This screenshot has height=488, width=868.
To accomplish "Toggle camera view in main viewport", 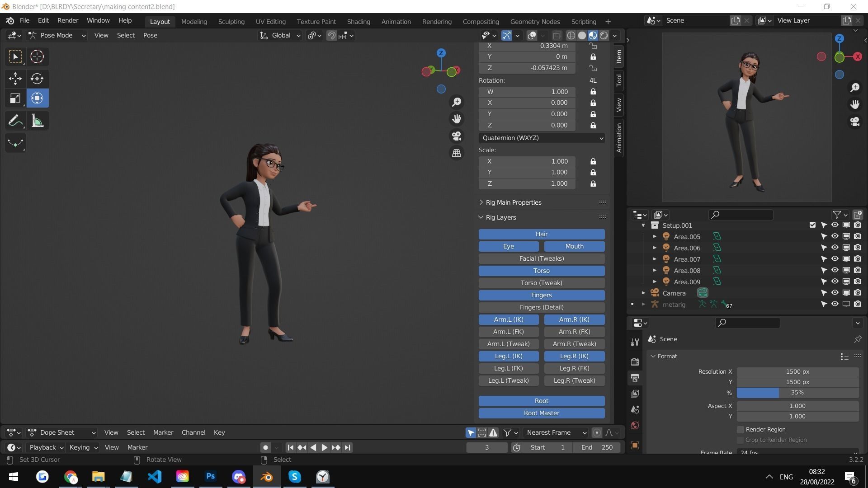I will pyautogui.click(x=457, y=136).
